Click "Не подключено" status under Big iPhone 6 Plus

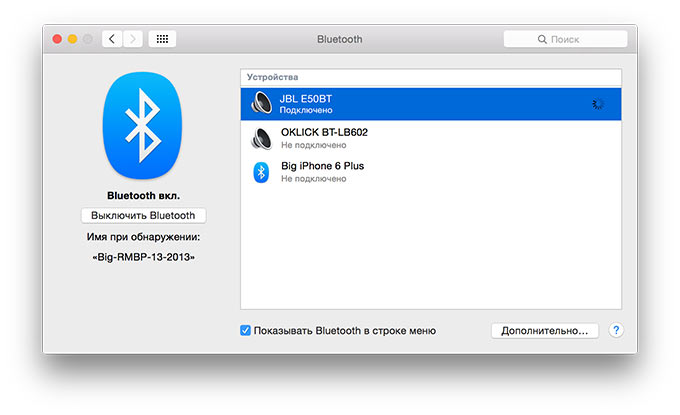(x=314, y=179)
